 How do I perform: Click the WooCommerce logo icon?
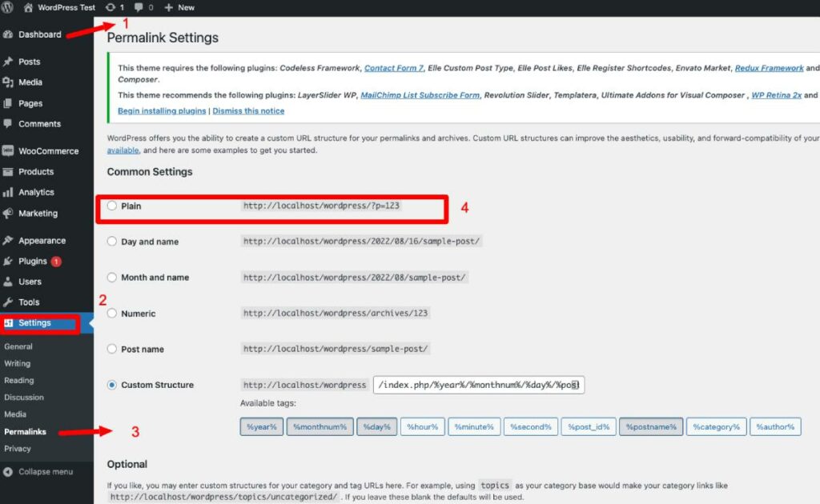point(8,151)
